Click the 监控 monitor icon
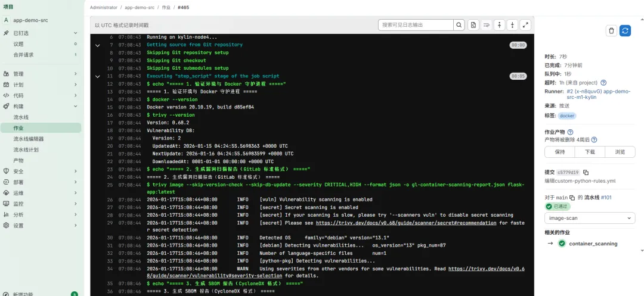Screen dimensions: 644x296 (6, 204)
